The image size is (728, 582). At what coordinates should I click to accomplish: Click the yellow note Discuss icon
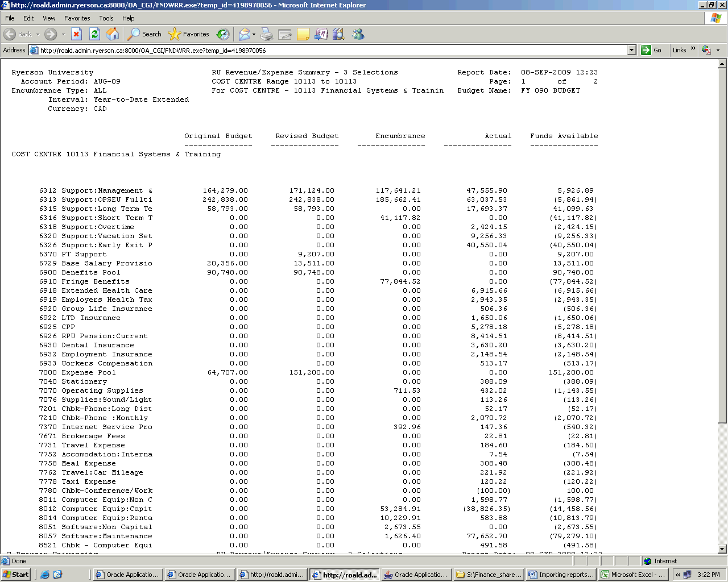(303, 34)
